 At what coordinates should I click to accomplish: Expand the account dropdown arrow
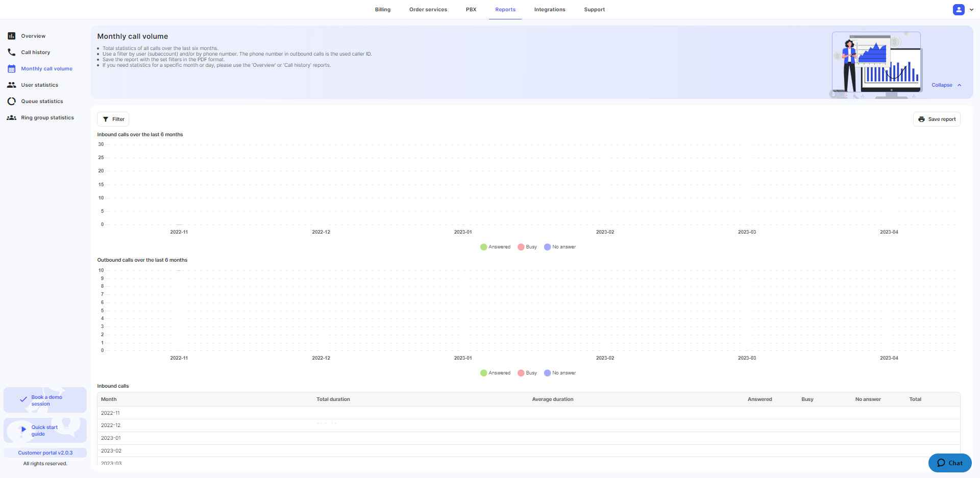point(971,10)
